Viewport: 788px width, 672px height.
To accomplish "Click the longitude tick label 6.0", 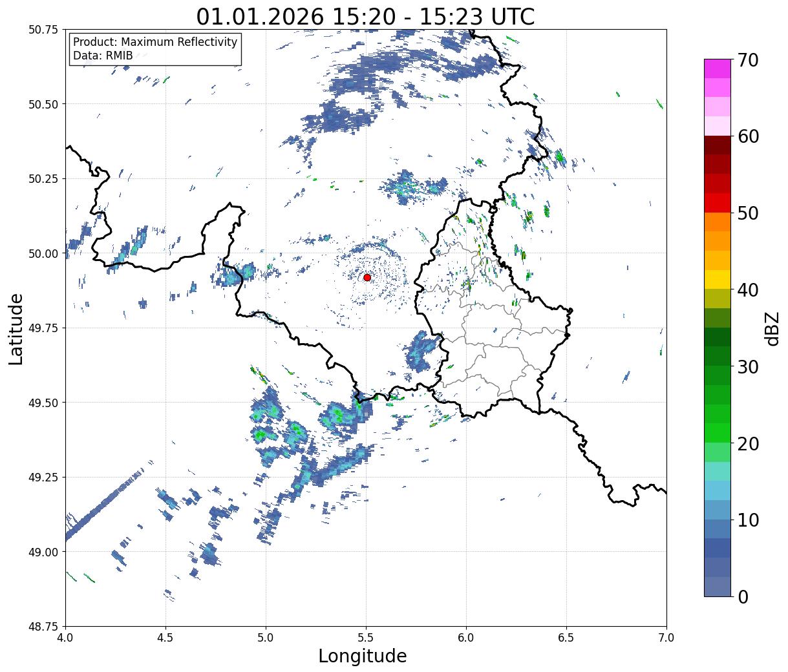I will 466,638.
